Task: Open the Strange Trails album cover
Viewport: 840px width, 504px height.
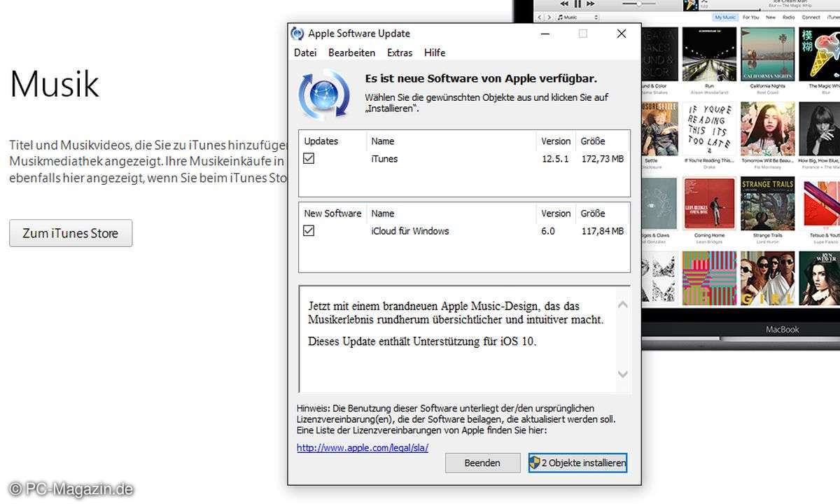Action: [767, 204]
